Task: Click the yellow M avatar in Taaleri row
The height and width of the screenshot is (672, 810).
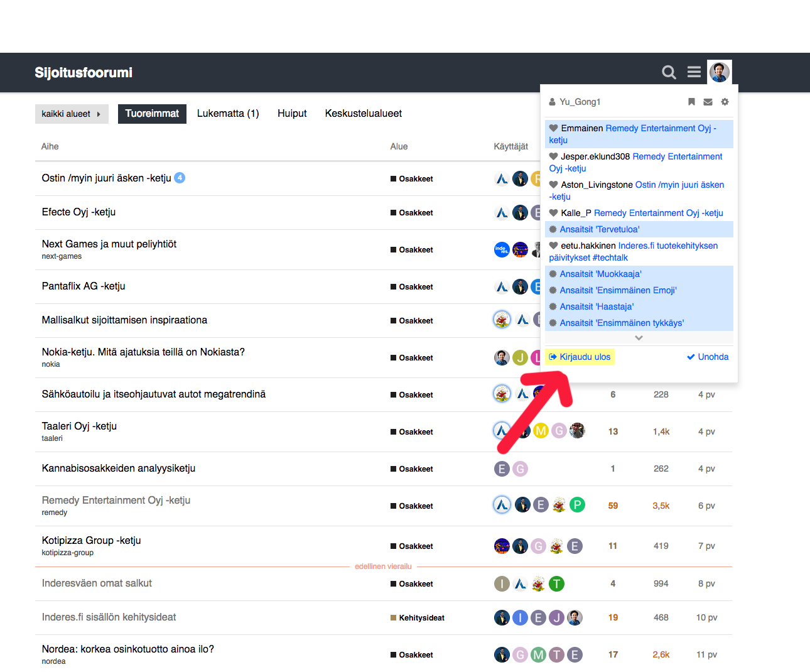Action: click(x=541, y=431)
